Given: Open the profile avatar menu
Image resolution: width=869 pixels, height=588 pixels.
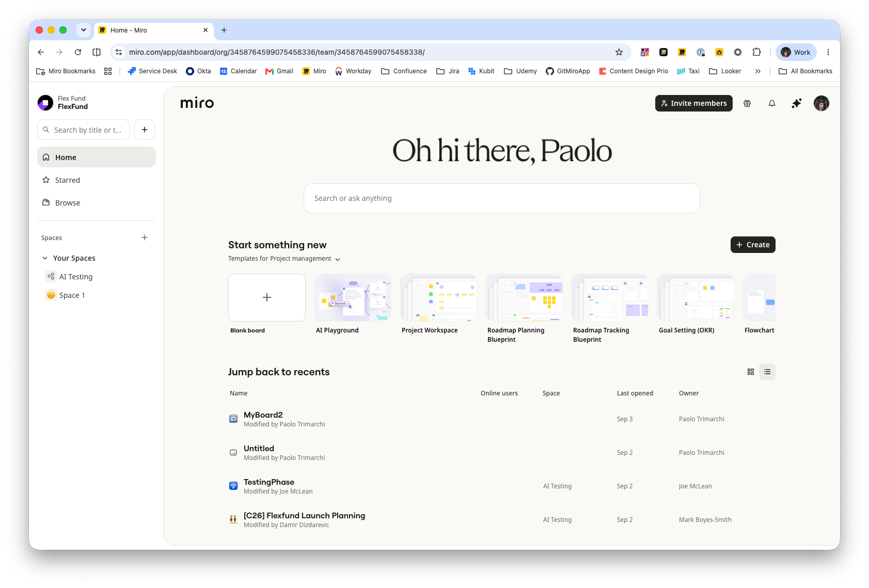Looking at the screenshot, I should click(821, 103).
